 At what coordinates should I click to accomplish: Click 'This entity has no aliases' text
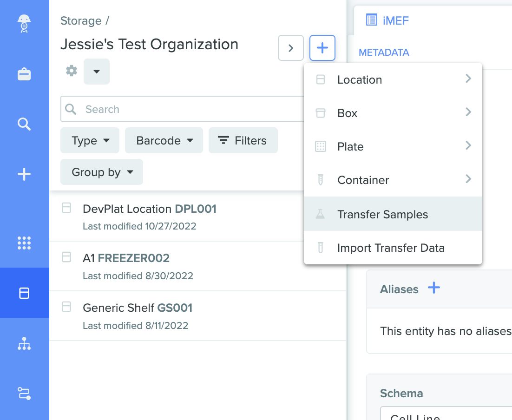tap(446, 331)
